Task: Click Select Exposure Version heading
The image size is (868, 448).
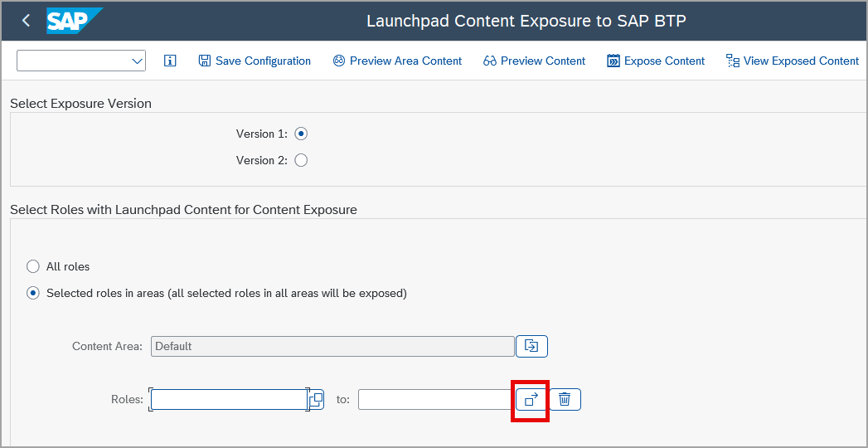Action: 80,104
